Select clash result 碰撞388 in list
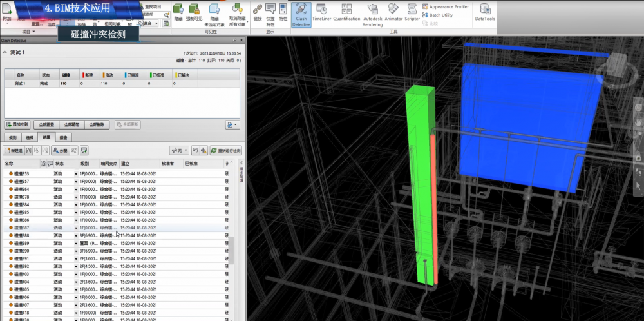644x321 pixels. tap(21, 235)
